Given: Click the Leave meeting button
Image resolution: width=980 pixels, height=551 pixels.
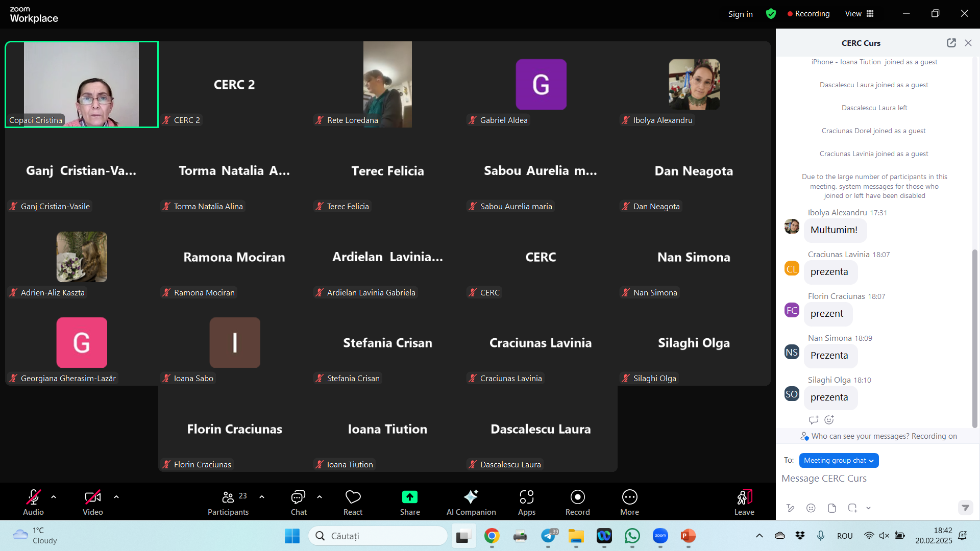Looking at the screenshot, I should (x=744, y=502).
